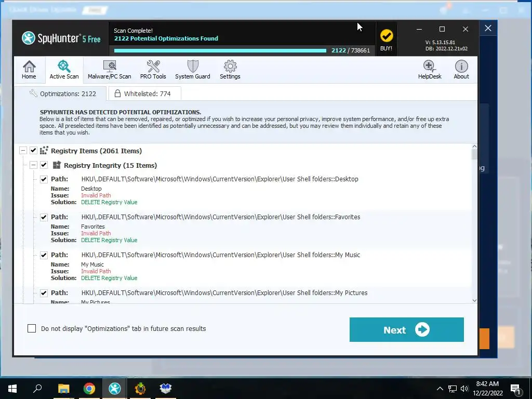Image resolution: width=532 pixels, height=399 pixels.
Task: Open the Home section
Action: tap(29, 70)
